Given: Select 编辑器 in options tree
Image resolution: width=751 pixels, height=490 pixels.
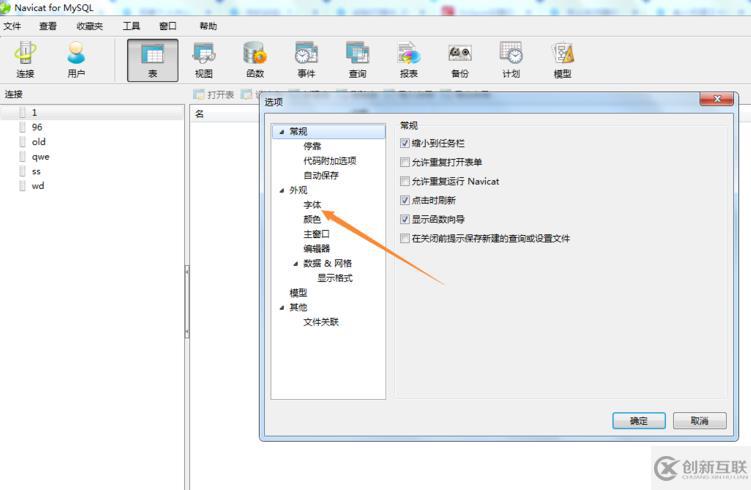Looking at the screenshot, I should click(317, 249).
